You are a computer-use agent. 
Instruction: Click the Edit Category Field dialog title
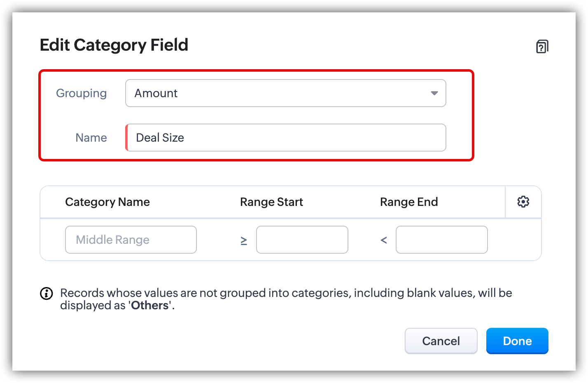pos(114,45)
